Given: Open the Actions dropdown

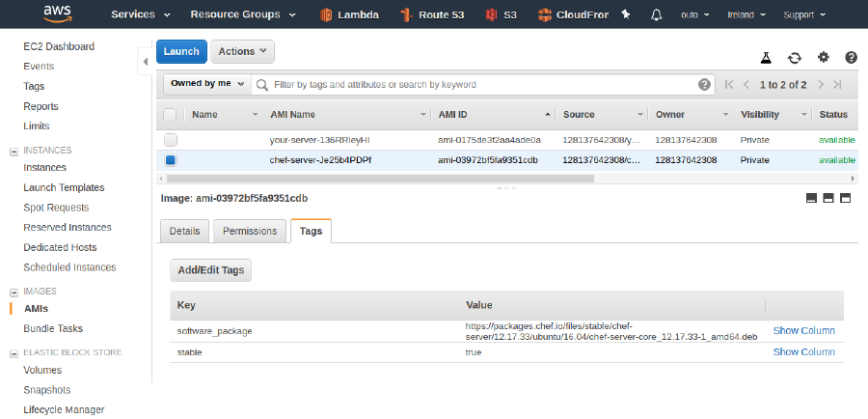Looking at the screenshot, I should [242, 51].
